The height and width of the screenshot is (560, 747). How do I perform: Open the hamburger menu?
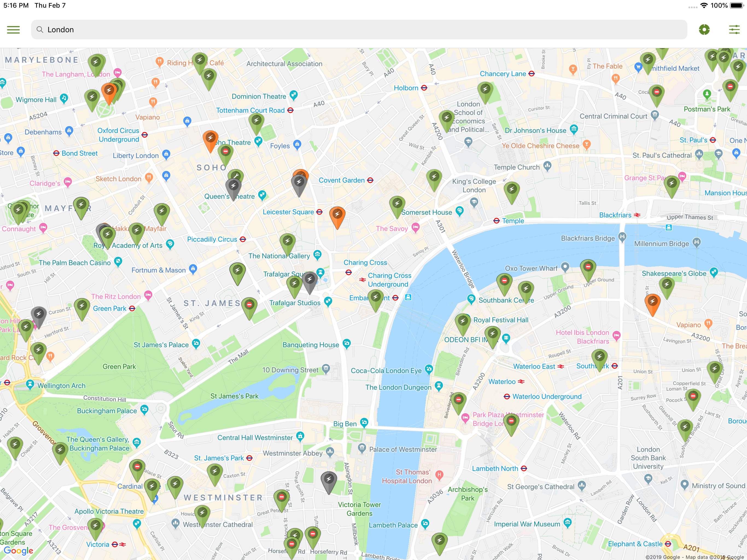click(13, 30)
